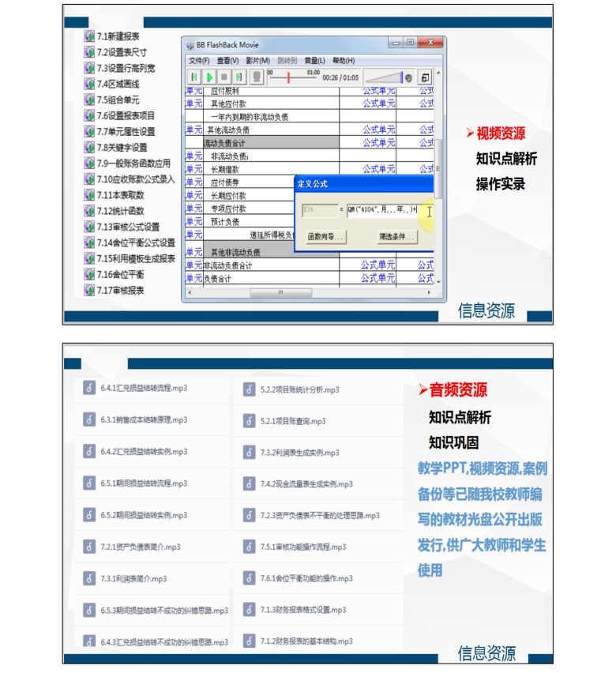
Task: Skip to the end of the movie
Action: tap(239, 77)
